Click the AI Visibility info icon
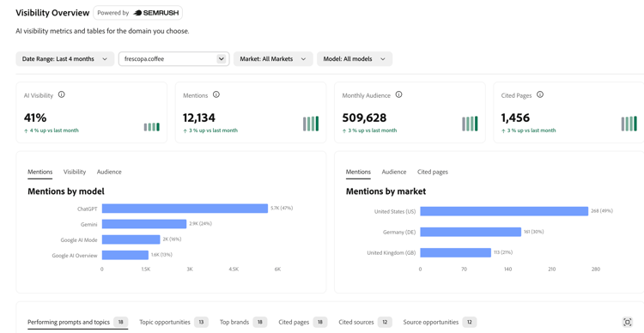Screen dimensions: 644x333 (x=61, y=94)
